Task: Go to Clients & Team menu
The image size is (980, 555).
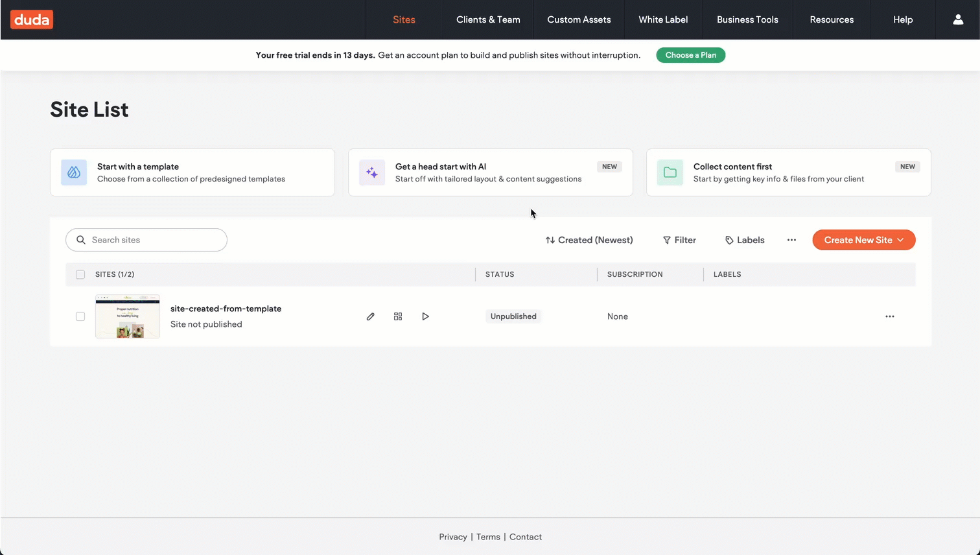Action: point(488,19)
